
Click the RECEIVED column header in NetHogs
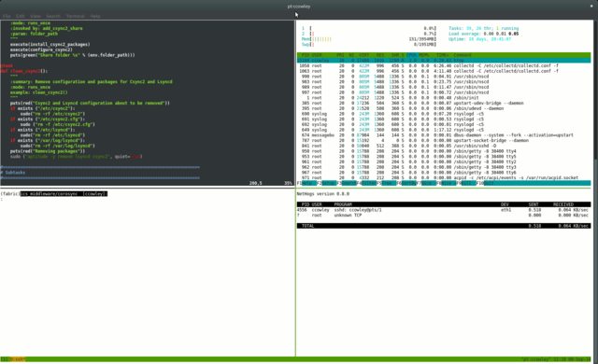[x=562, y=204]
